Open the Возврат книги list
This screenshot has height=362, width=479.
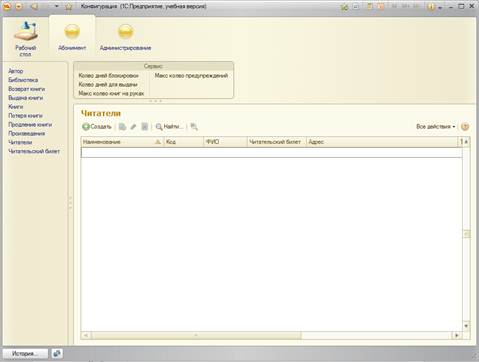27,89
